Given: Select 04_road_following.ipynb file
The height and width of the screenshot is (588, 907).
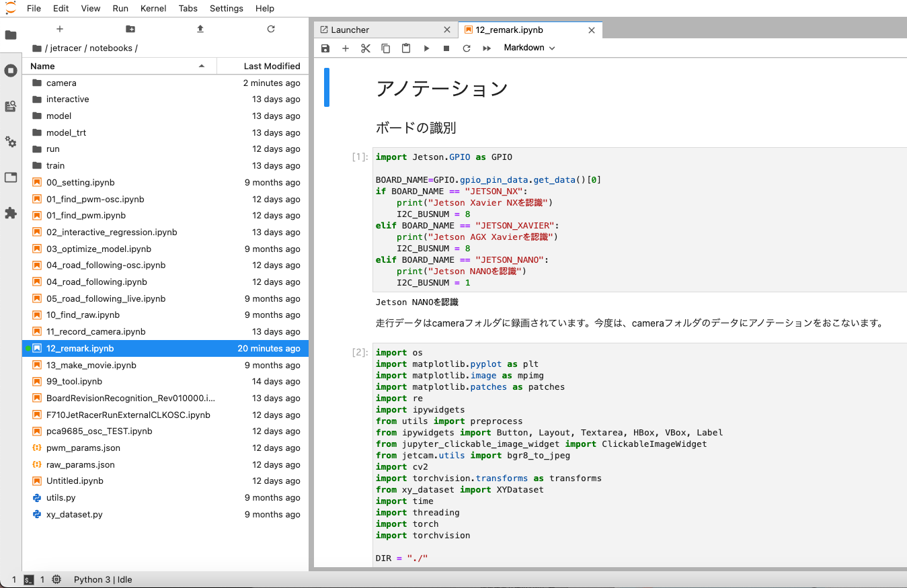Looking at the screenshot, I should click(x=165, y=282).
